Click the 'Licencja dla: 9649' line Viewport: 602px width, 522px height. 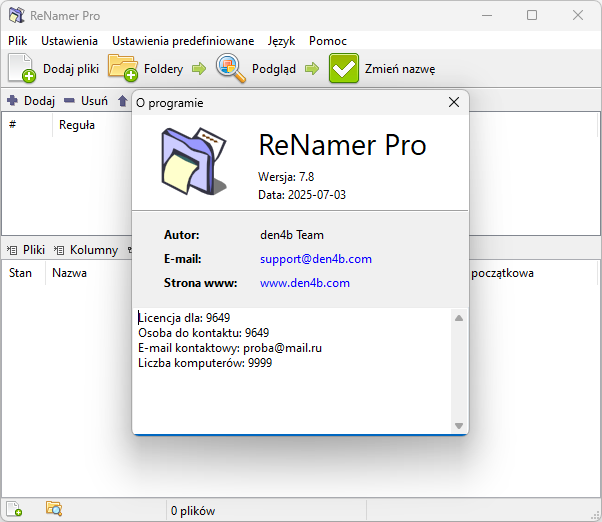184,318
